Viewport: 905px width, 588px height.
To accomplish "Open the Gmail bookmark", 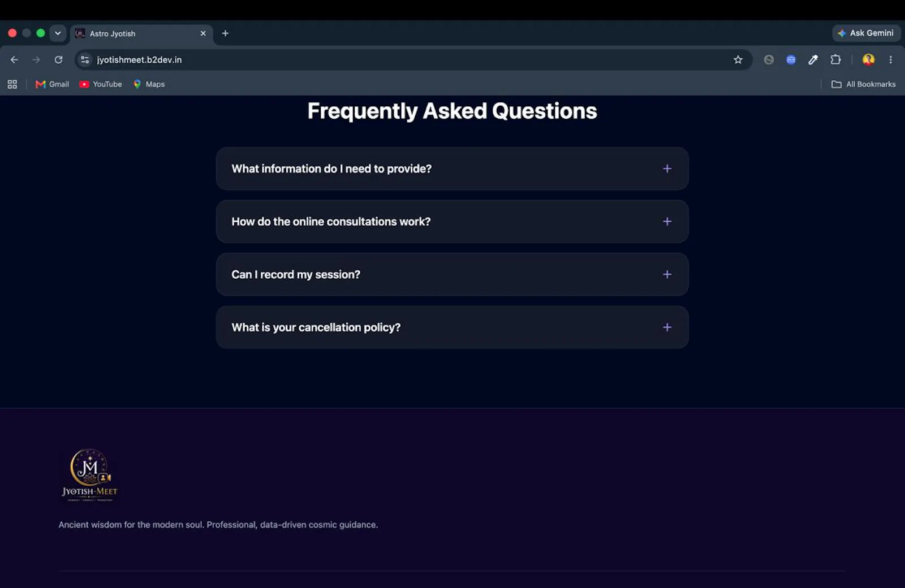I will click(52, 84).
